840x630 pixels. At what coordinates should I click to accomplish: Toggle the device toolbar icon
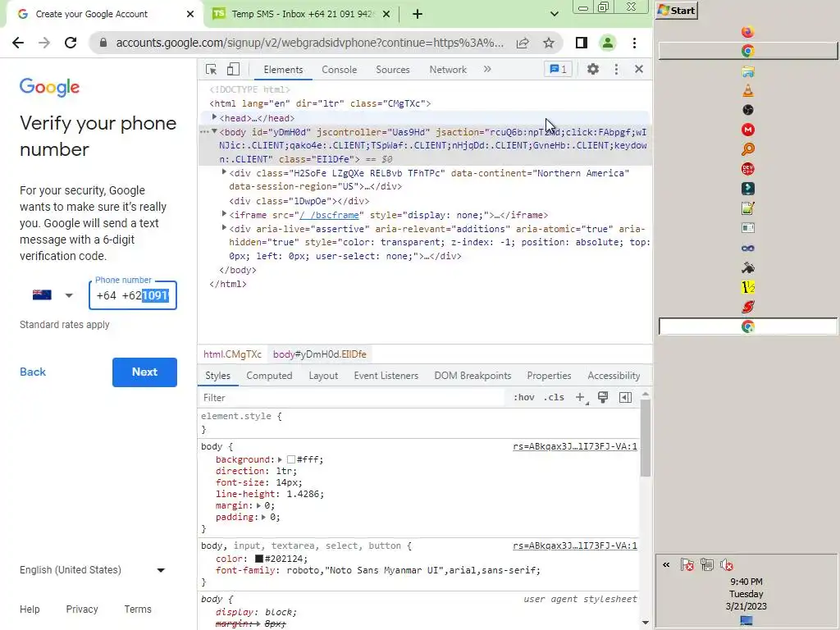[x=233, y=70]
